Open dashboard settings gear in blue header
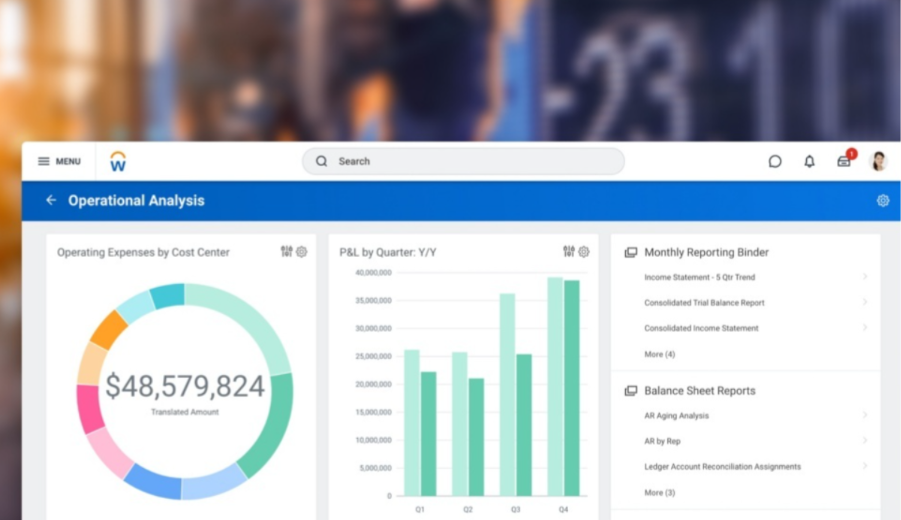The height and width of the screenshot is (520, 901). 883,200
